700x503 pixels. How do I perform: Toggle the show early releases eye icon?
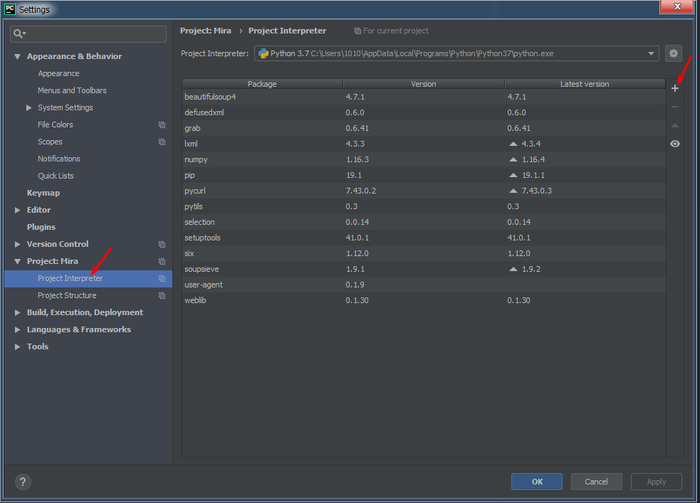point(675,144)
